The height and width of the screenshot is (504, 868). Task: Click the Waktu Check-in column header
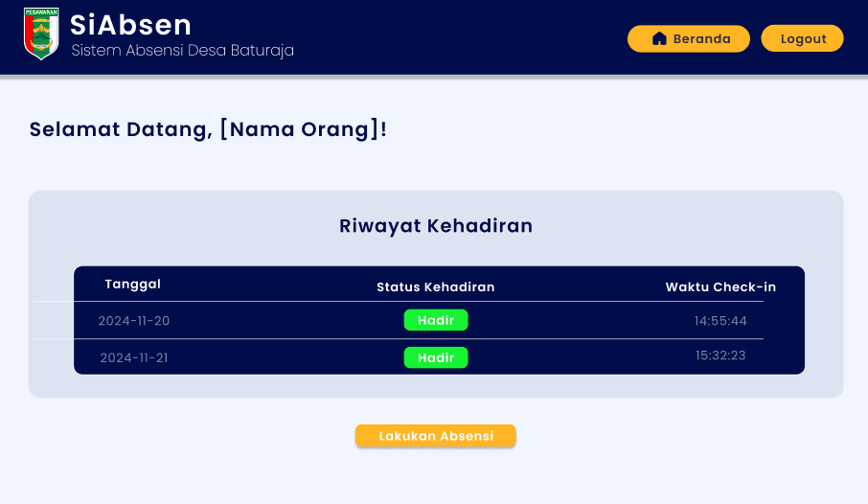(x=720, y=286)
